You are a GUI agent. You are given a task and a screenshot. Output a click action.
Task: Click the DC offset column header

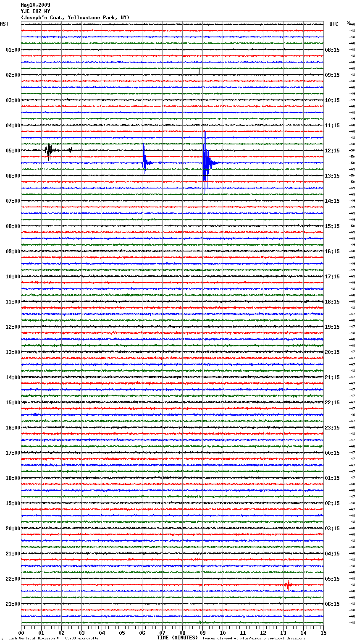coord(349,22)
